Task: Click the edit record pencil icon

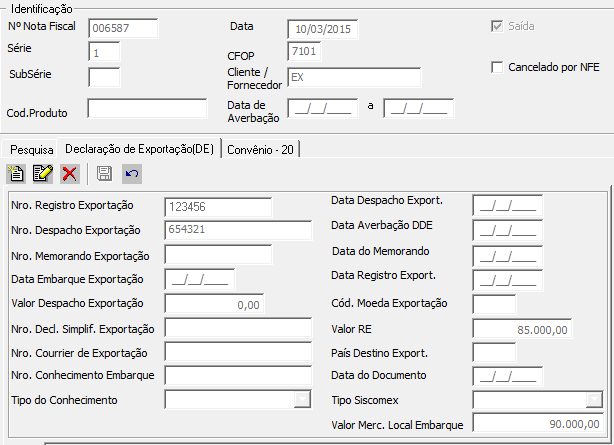Action: tap(42, 174)
